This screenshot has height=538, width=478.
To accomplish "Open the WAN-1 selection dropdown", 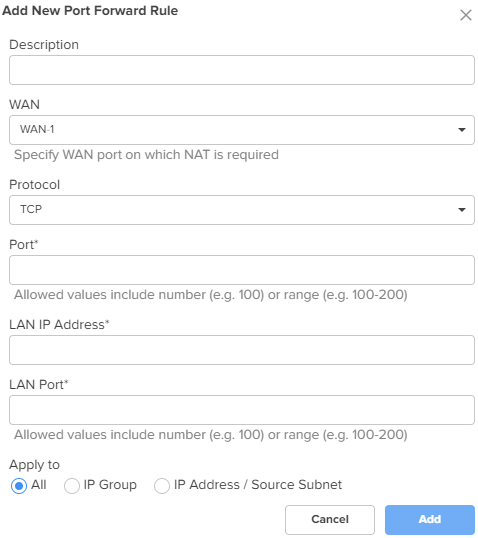I will [x=242, y=130].
